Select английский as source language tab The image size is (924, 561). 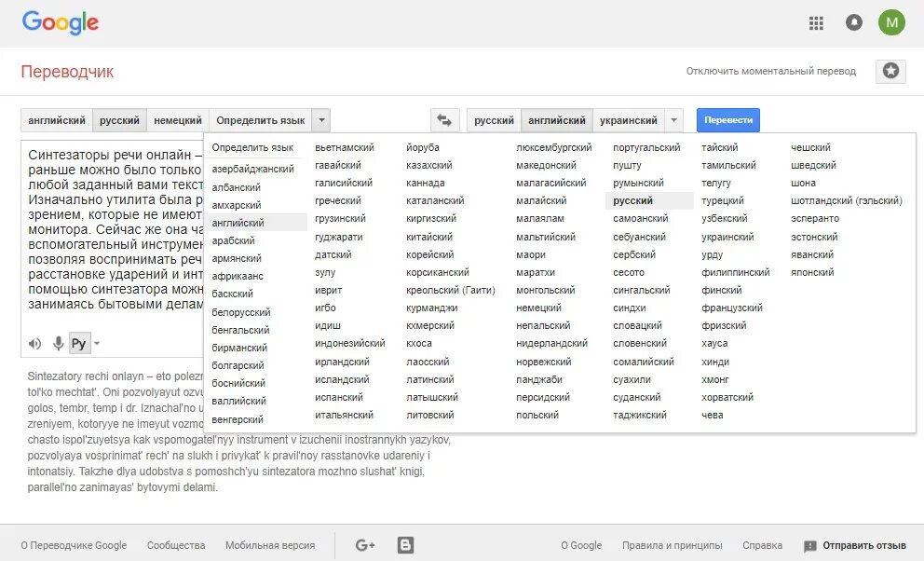pyautogui.click(x=57, y=120)
